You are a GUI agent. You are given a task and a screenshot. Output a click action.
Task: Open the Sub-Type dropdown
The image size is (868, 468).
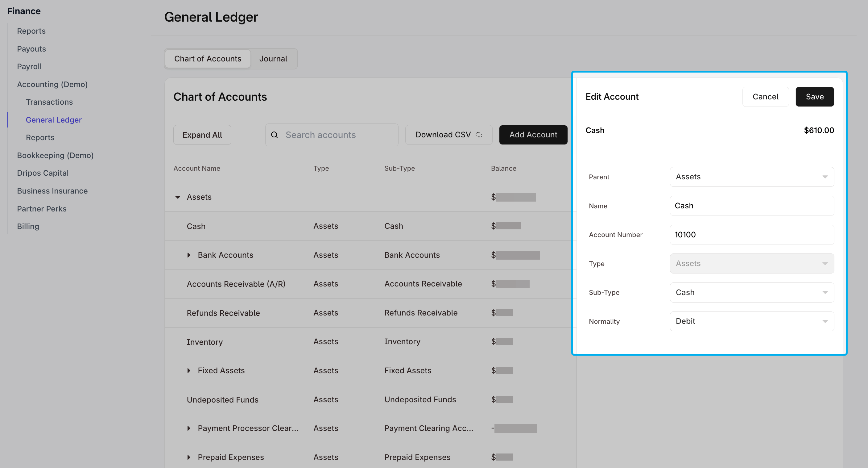752,292
